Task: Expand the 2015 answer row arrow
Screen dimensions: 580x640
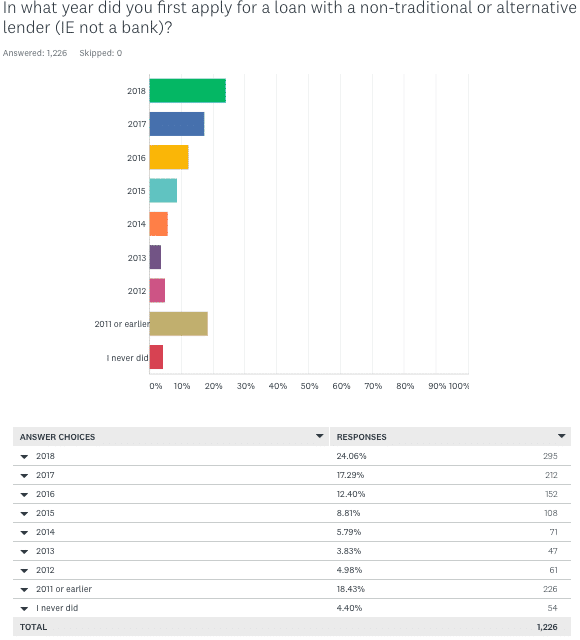Action: click(24, 514)
